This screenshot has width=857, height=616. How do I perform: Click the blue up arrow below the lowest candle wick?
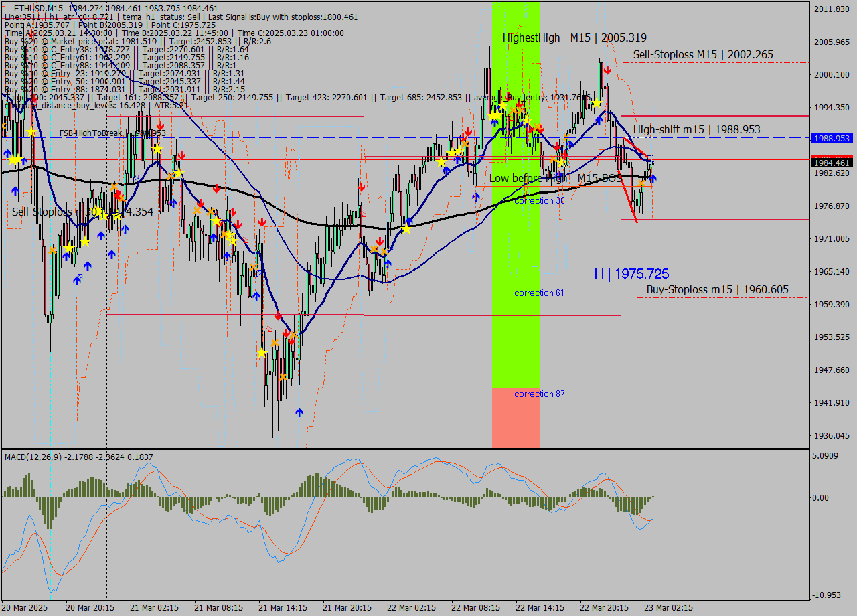click(x=299, y=412)
